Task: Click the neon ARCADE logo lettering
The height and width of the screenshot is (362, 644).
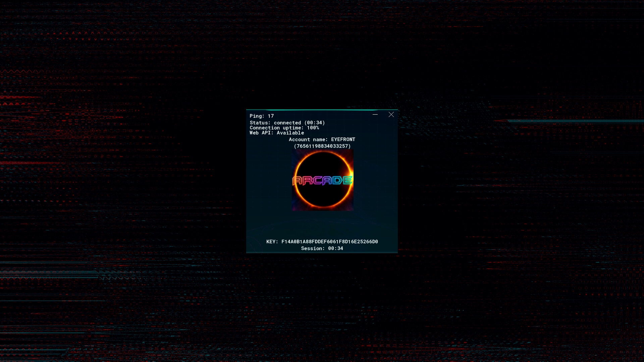Action: [x=322, y=180]
